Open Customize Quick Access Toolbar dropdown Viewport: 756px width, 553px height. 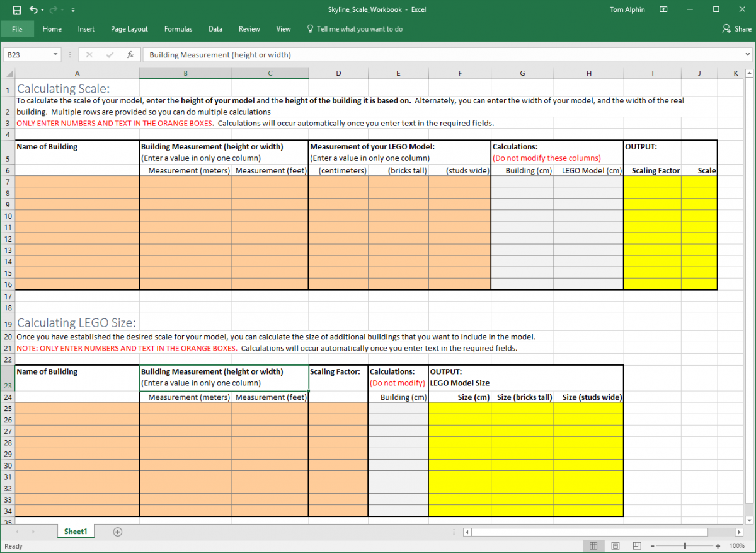click(73, 10)
